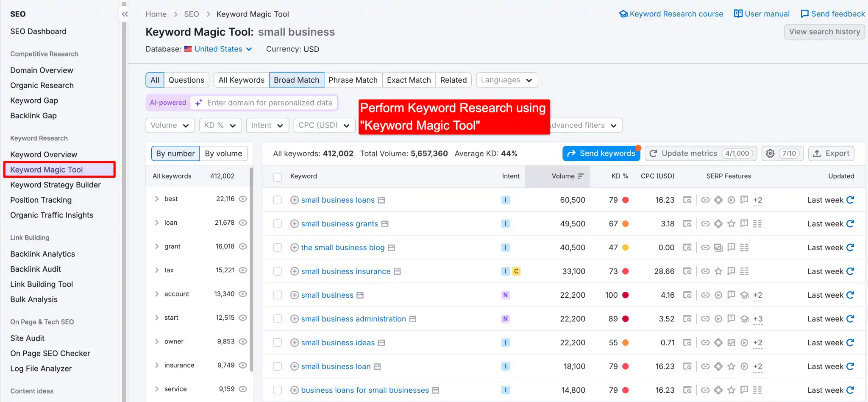Open Keyword Research course link icon
Viewport: 868px width, 402px height.
coord(623,14)
